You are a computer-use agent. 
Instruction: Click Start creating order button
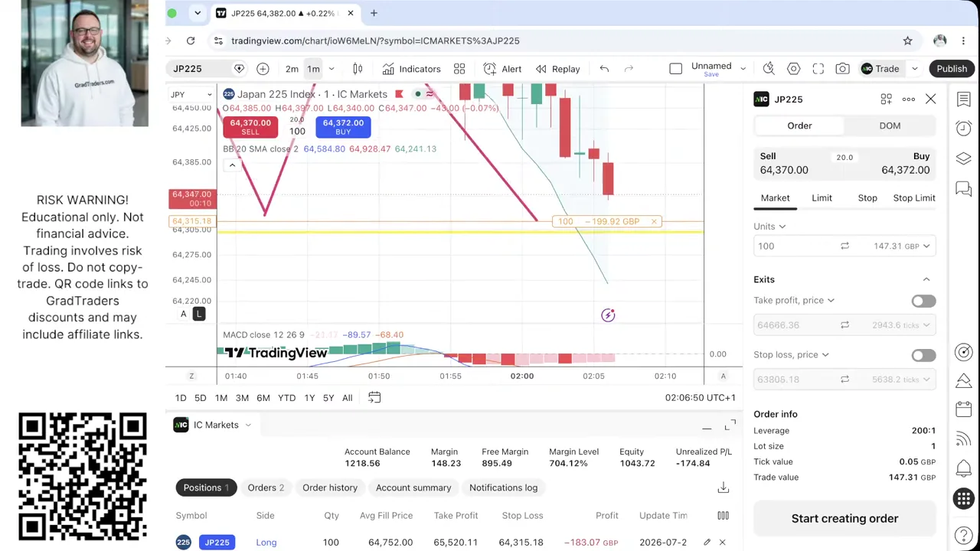click(x=844, y=519)
